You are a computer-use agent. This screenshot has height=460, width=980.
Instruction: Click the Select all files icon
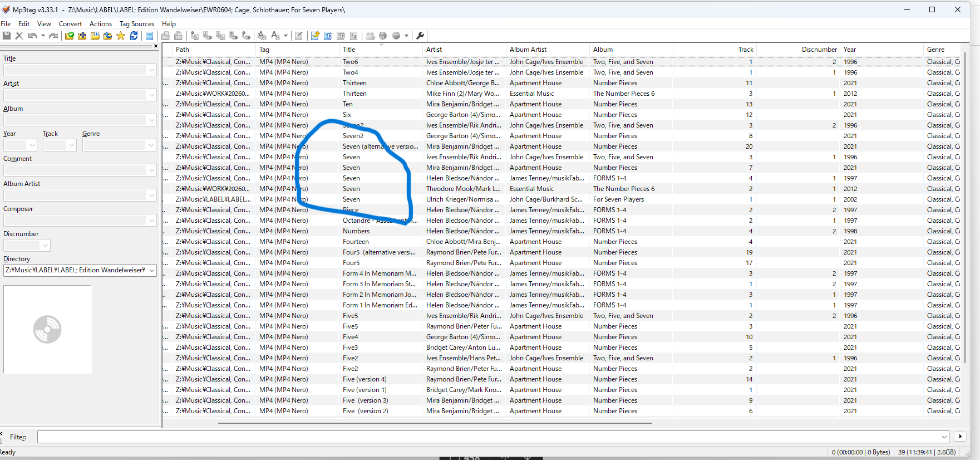149,36
